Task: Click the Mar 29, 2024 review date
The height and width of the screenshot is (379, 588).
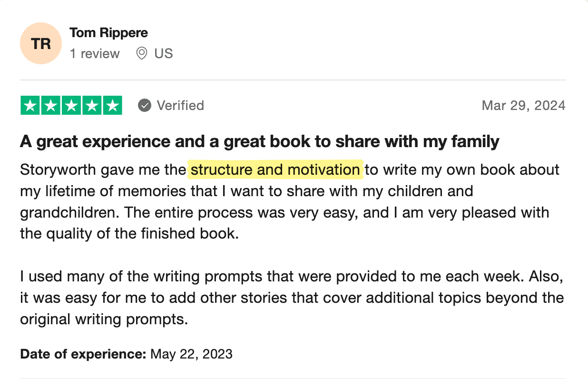Action: pos(524,105)
